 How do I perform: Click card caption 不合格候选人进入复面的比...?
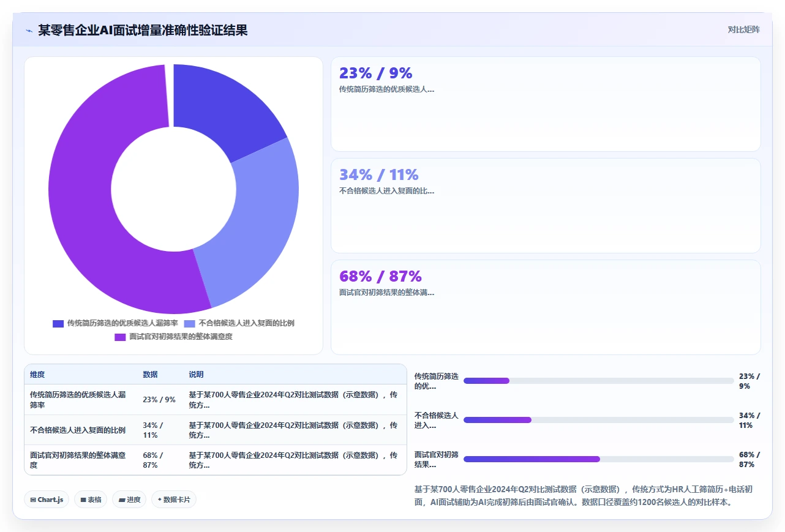click(386, 191)
